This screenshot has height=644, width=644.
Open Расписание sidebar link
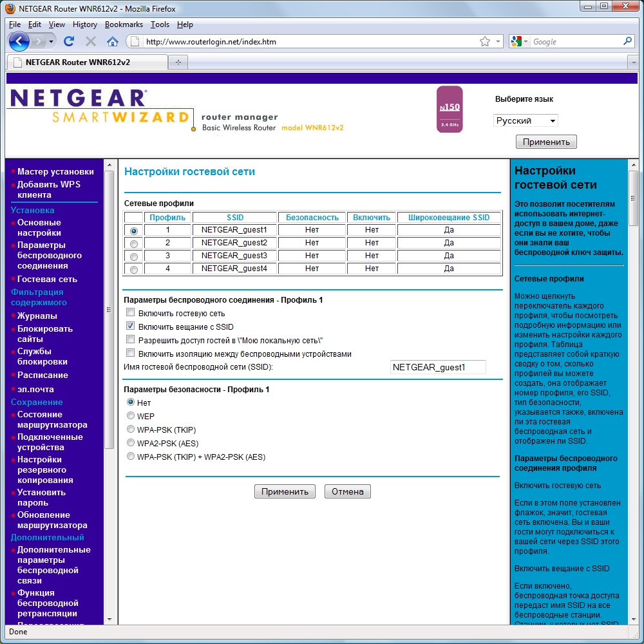tap(43, 375)
